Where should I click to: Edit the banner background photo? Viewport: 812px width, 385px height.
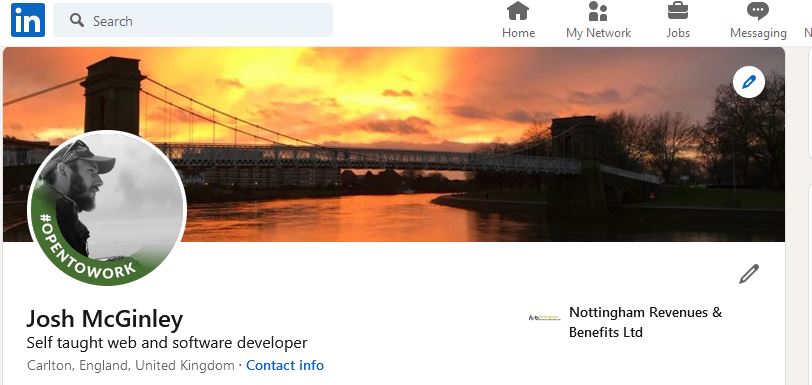[x=749, y=82]
